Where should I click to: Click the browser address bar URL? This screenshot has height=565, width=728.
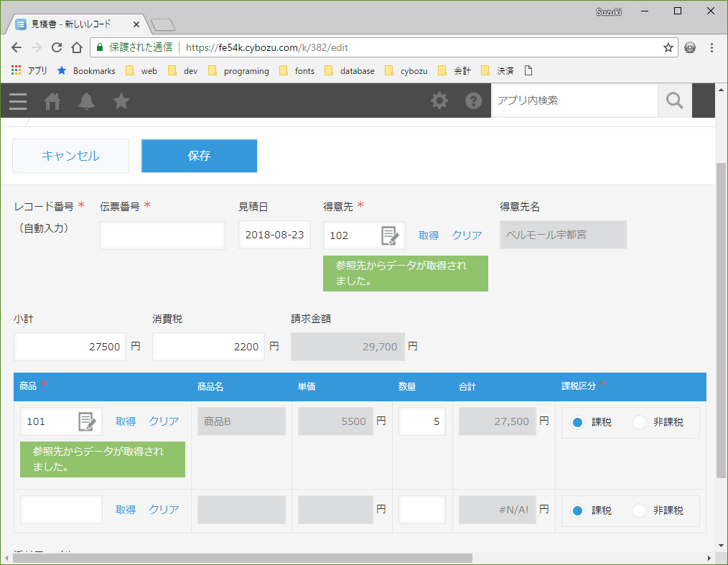[267, 47]
